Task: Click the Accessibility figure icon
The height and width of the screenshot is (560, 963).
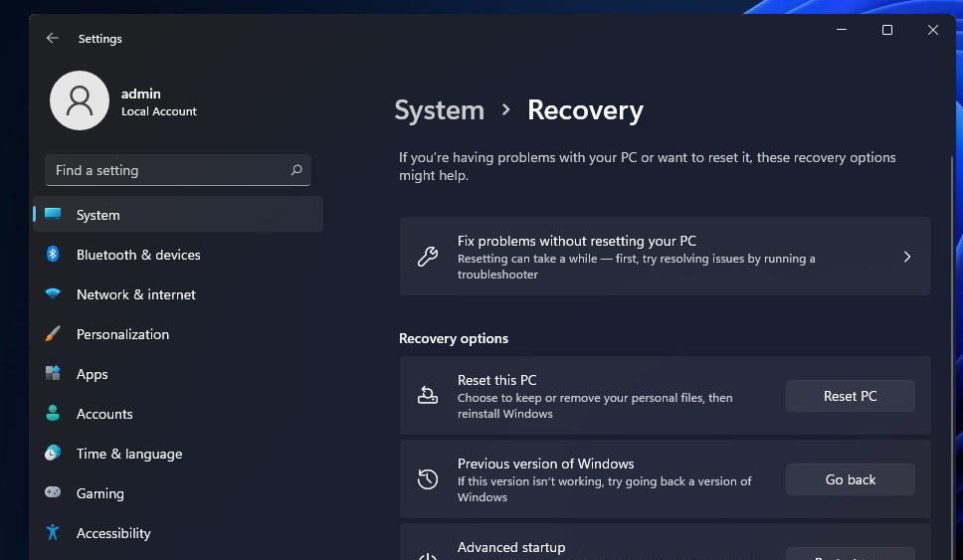Action: 53,532
